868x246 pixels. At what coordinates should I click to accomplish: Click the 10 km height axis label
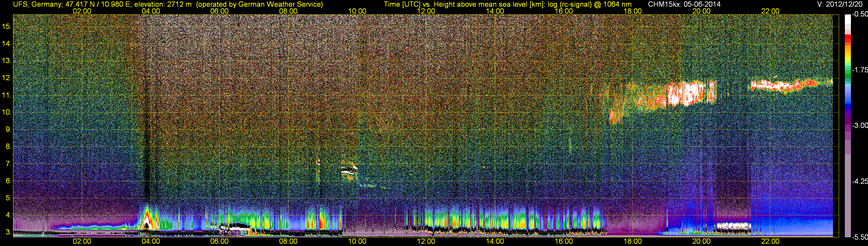coord(6,112)
